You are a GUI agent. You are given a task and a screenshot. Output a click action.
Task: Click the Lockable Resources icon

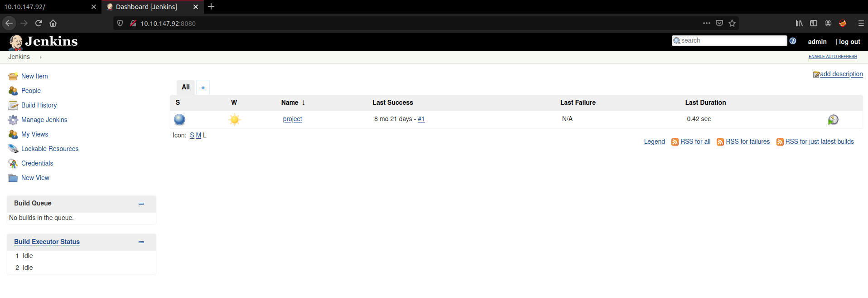click(x=13, y=149)
